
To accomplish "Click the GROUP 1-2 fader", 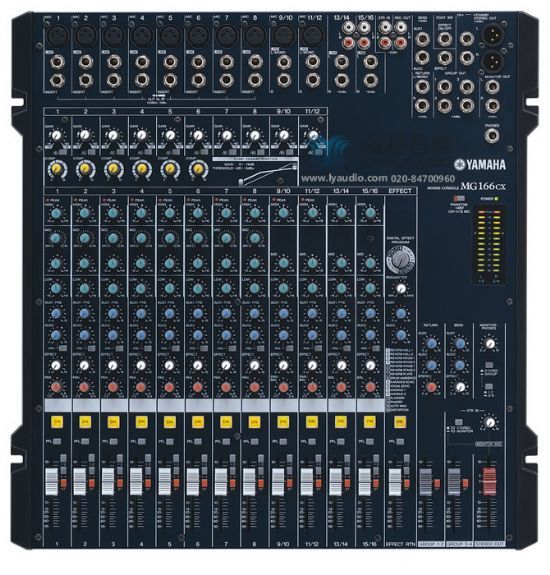I will coord(425,481).
